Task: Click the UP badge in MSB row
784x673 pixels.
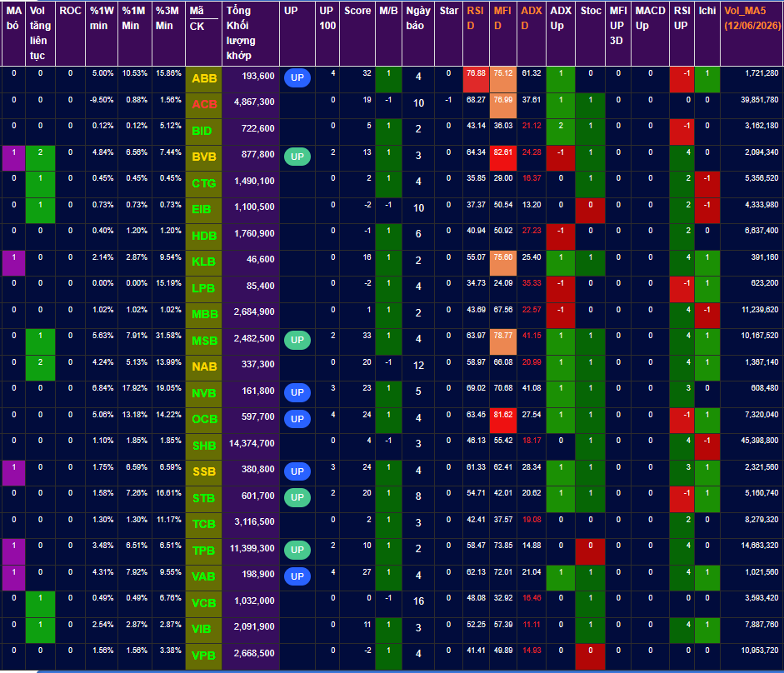Action: click(x=297, y=340)
